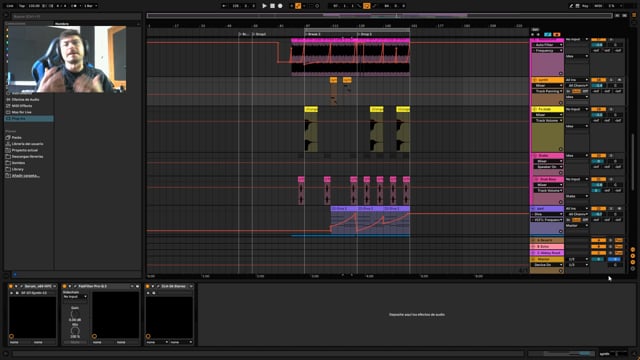This screenshot has width=640, height=360.
Task: Toggle track activator on purple pad track
Action: tap(598, 209)
